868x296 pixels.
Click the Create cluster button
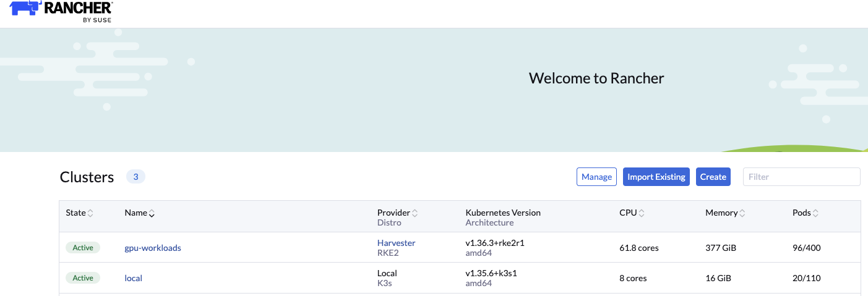(x=713, y=177)
